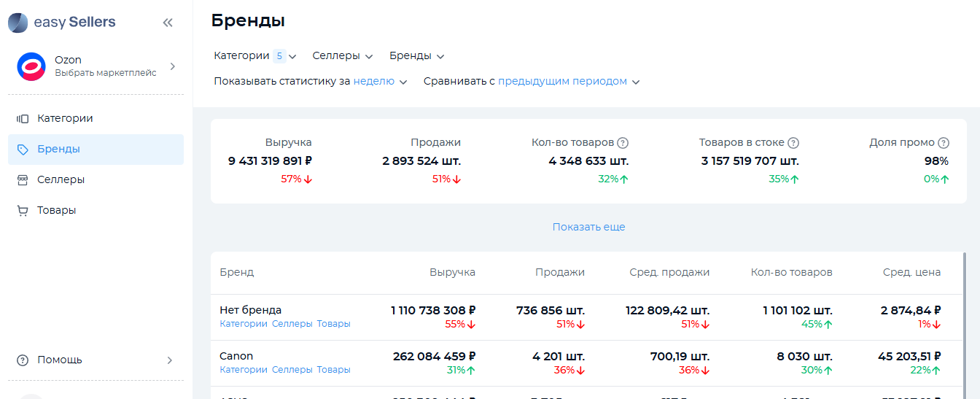Viewport: 980px width, 399px height.
Task: Click help icon next to Кол-во товаров
Action: pyautogui.click(x=623, y=143)
